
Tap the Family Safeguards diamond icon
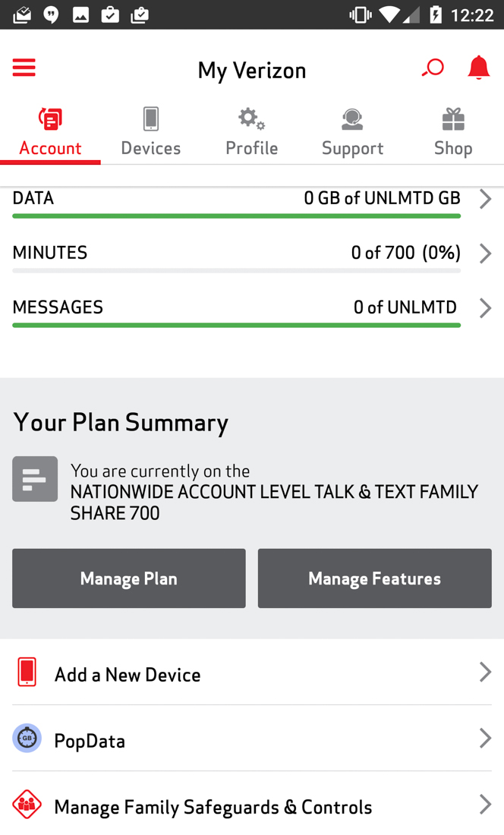(x=27, y=805)
